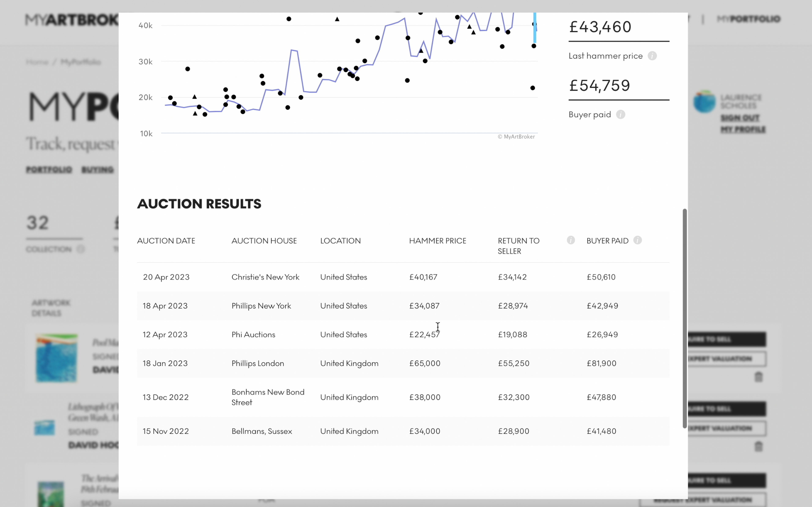Click the info icon next to COLLECTION
The height and width of the screenshot is (507, 812).
tap(80, 249)
